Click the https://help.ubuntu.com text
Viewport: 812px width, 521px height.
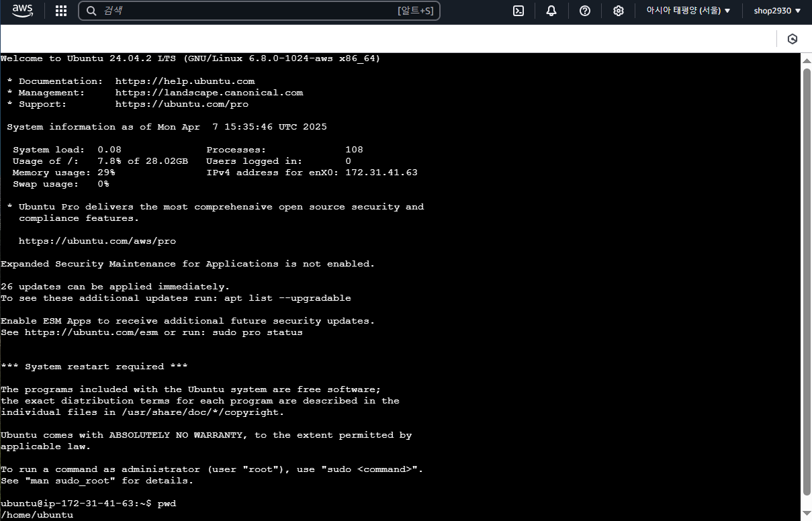(185, 81)
